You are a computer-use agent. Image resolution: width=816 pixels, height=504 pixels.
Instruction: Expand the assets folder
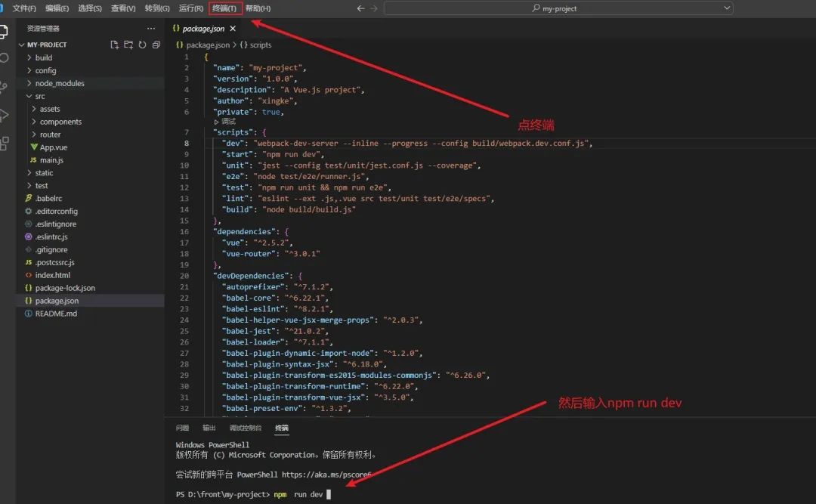click(x=49, y=109)
